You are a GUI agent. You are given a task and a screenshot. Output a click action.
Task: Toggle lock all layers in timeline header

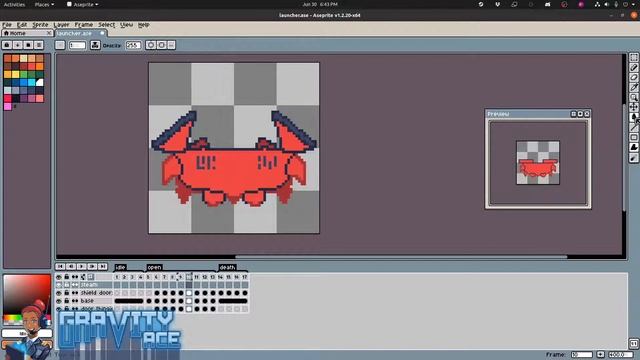[x=67, y=277]
